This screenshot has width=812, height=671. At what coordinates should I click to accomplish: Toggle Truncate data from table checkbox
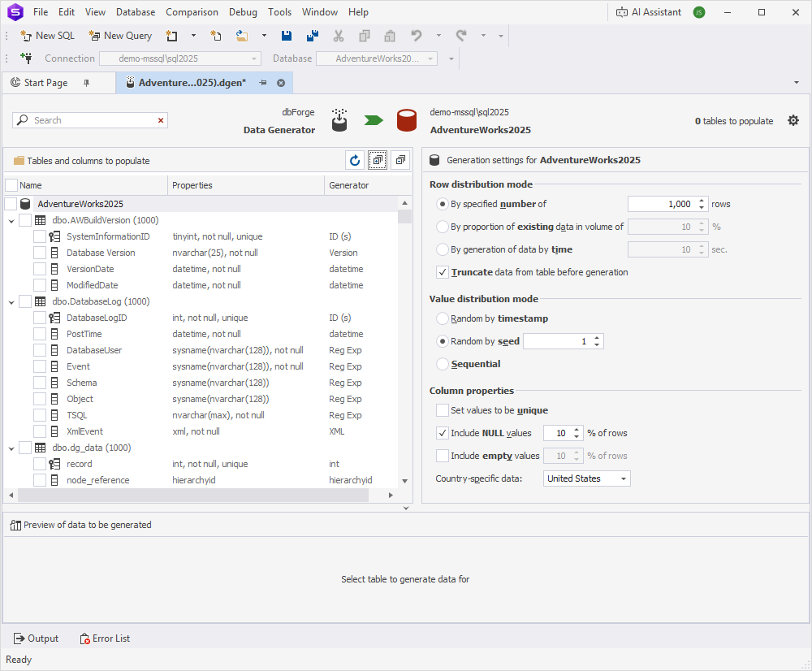coord(443,273)
